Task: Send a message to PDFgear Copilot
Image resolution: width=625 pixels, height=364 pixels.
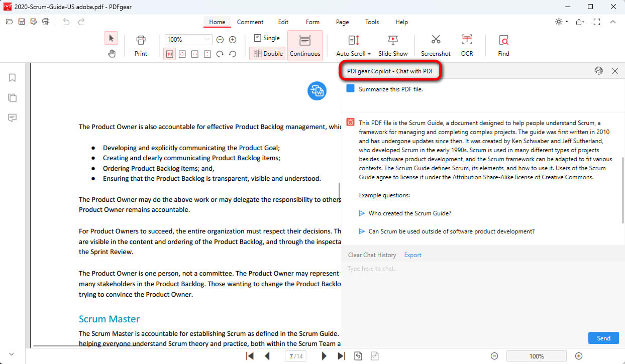Action: tap(603, 338)
